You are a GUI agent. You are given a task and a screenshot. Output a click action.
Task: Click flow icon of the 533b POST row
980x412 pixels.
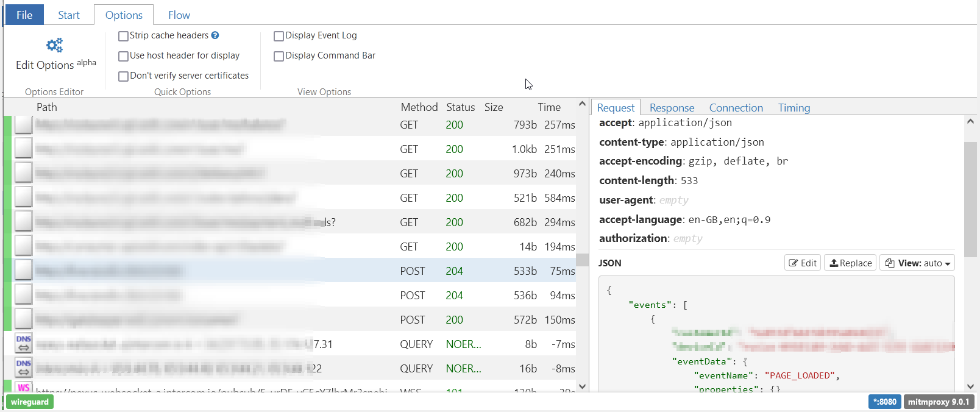click(x=24, y=271)
